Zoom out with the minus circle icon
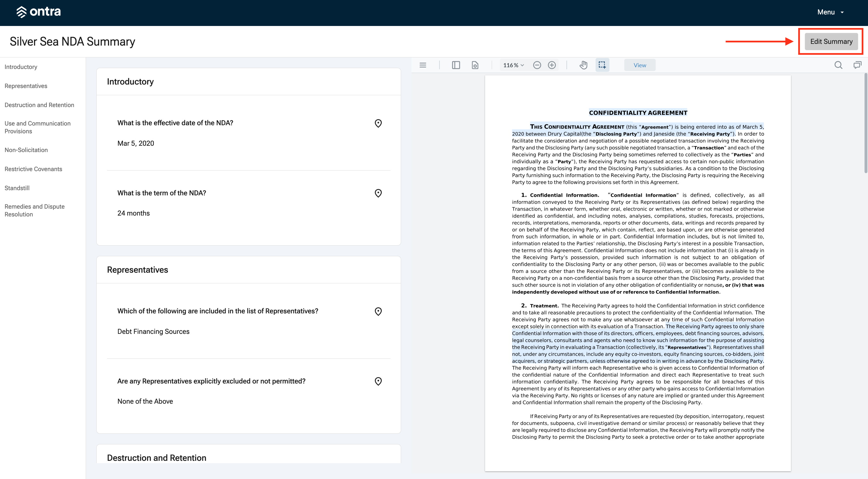Image resolution: width=868 pixels, height=479 pixels. point(537,65)
